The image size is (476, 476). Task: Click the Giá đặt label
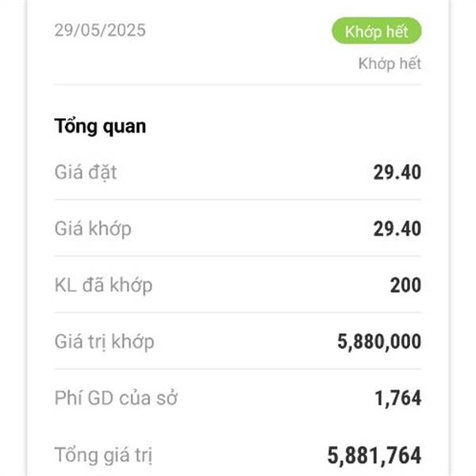pyautogui.click(x=86, y=171)
